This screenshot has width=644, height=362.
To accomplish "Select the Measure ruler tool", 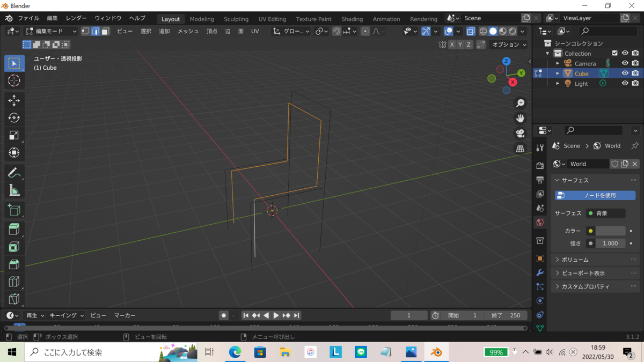I will click(14, 190).
